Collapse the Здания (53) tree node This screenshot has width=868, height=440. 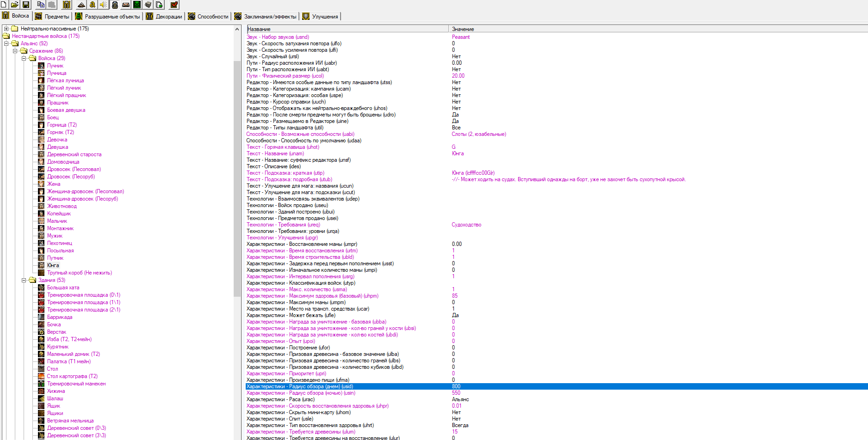point(24,280)
